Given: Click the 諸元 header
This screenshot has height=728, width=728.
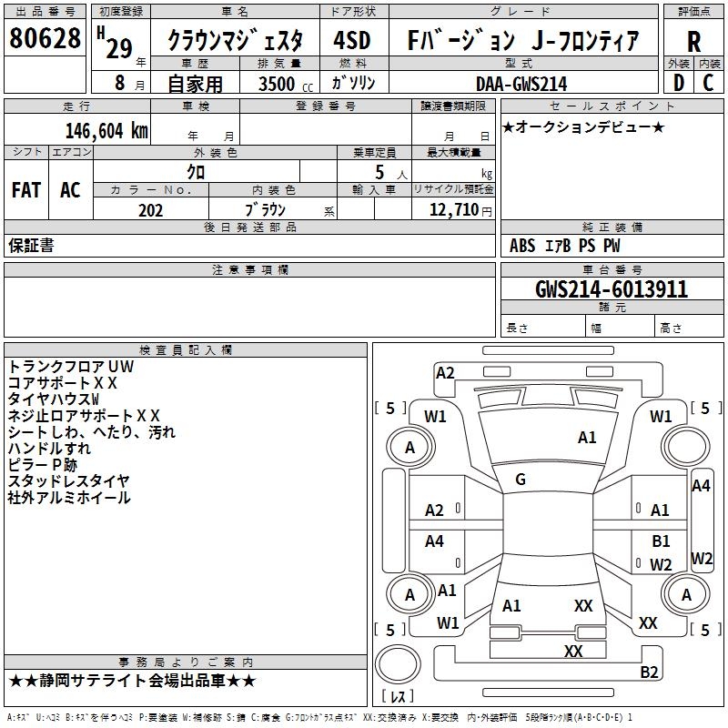Looking at the screenshot, I should click(612, 307).
